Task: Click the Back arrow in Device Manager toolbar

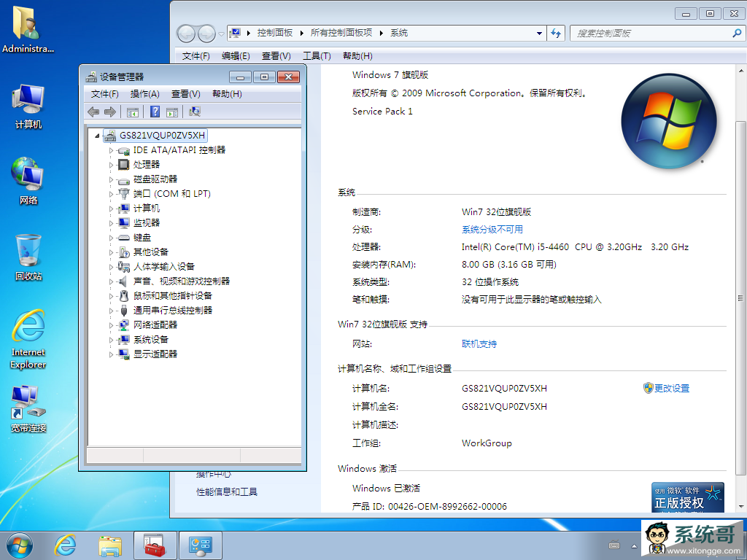Action: [93, 112]
